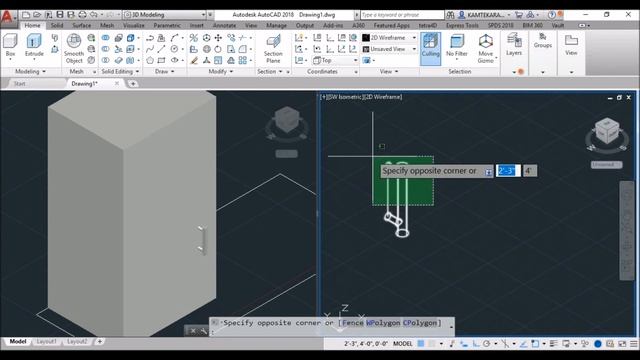
Task: Expand the Solid Editing panel
Action: click(120, 71)
